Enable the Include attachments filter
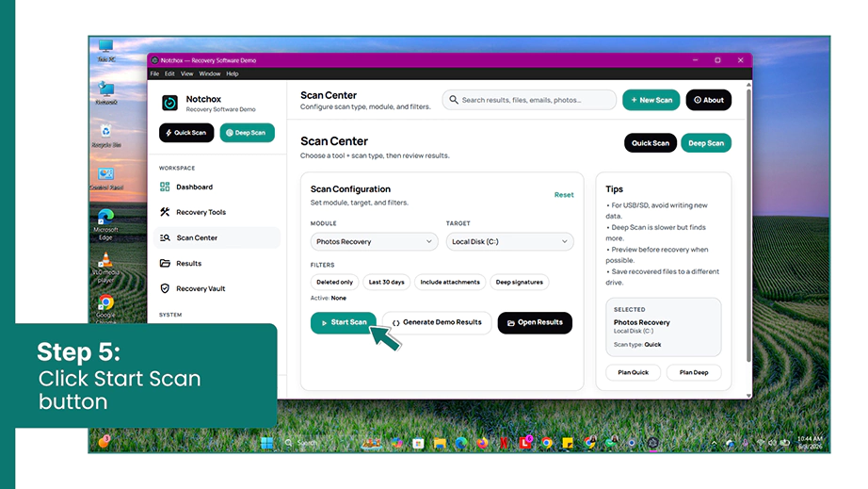 [x=450, y=283]
